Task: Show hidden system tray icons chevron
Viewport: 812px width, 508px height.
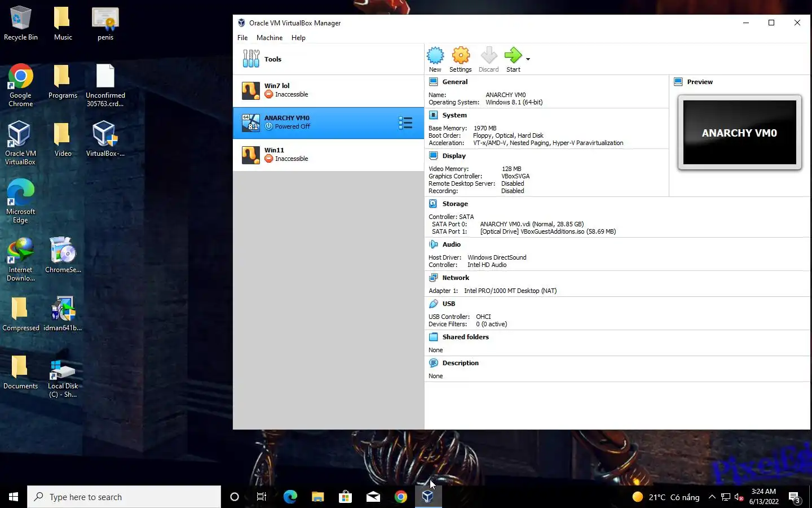Action: click(712, 497)
